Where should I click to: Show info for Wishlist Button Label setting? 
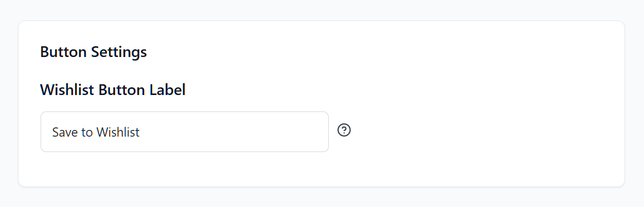point(344,130)
